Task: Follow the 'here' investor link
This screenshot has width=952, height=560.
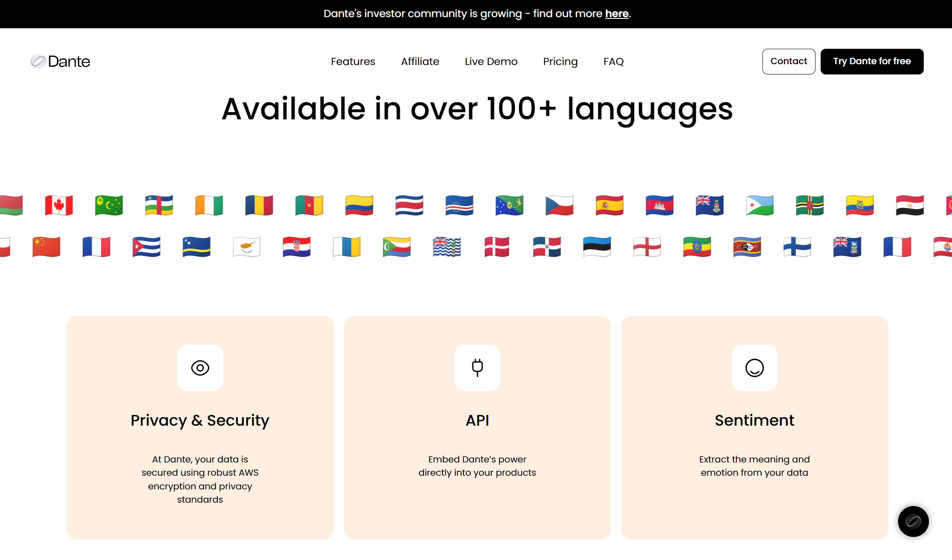Action: point(617,14)
